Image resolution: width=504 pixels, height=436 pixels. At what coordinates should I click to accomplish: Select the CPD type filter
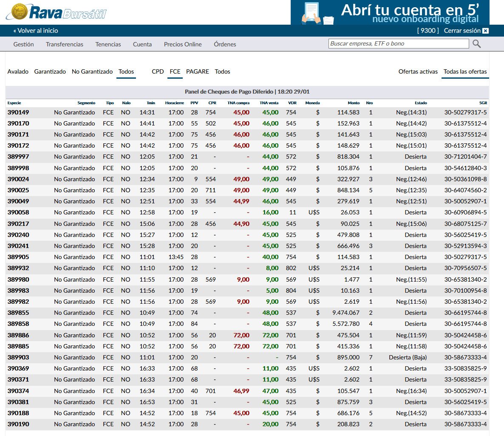(x=158, y=71)
